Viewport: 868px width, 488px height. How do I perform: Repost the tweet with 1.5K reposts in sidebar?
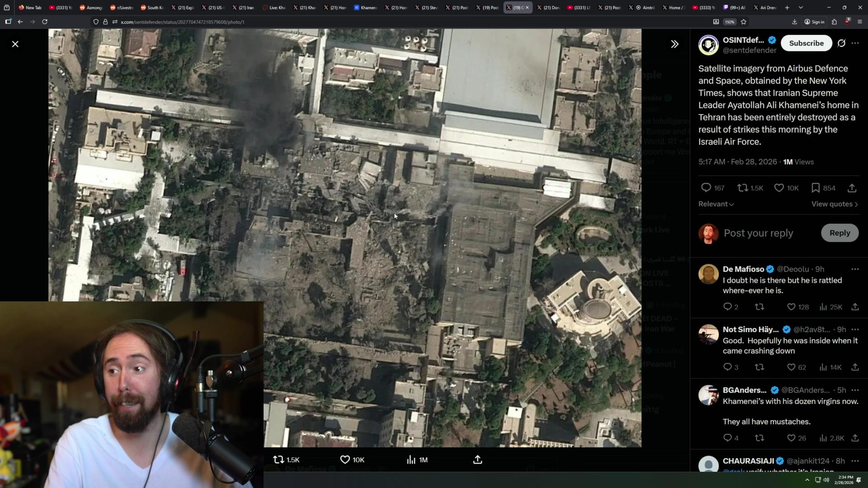(742, 188)
